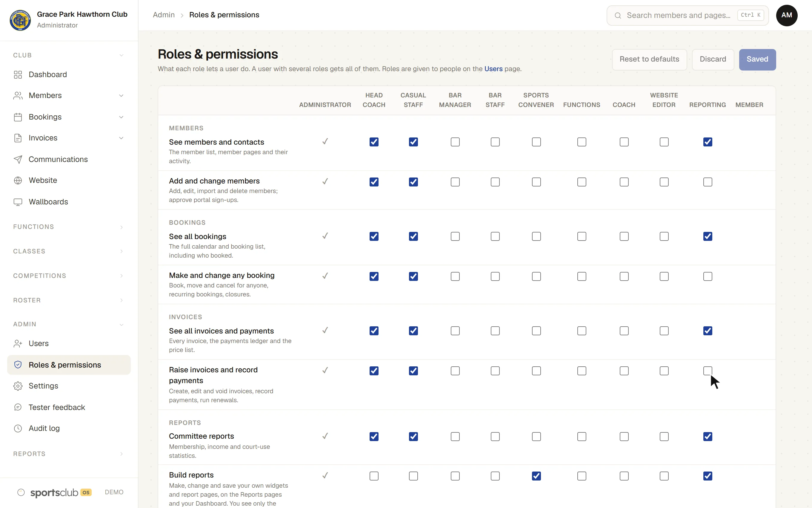The height and width of the screenshot is (508, 812).
Task: Click the Tester feedback chat icon
Action: coord(18,407)
